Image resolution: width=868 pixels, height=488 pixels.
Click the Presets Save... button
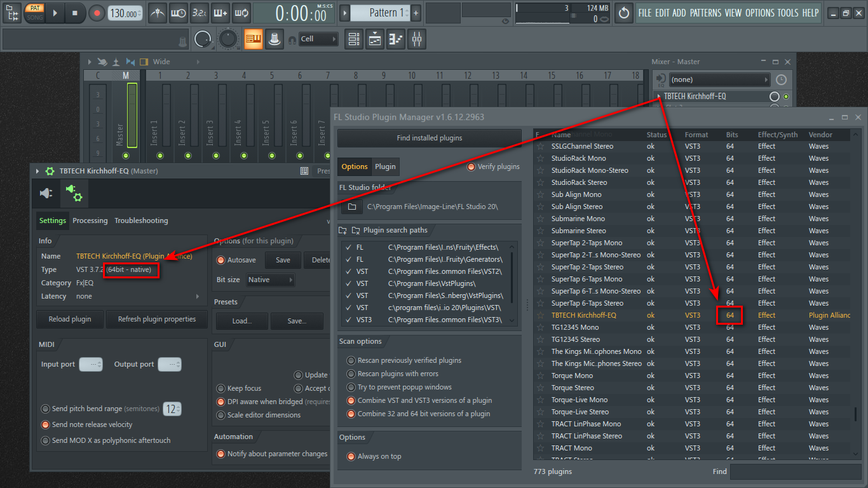(297, 321)
